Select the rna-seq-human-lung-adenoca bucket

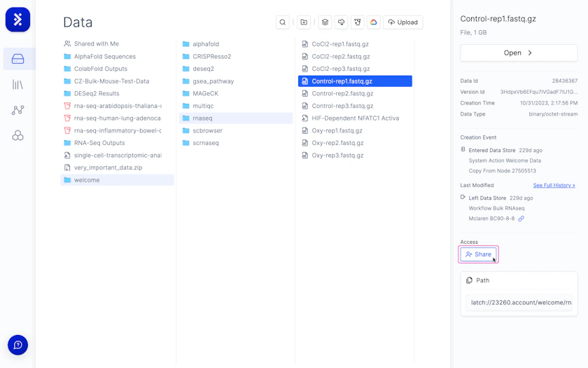pyautogui.click(x=117, y=118)
